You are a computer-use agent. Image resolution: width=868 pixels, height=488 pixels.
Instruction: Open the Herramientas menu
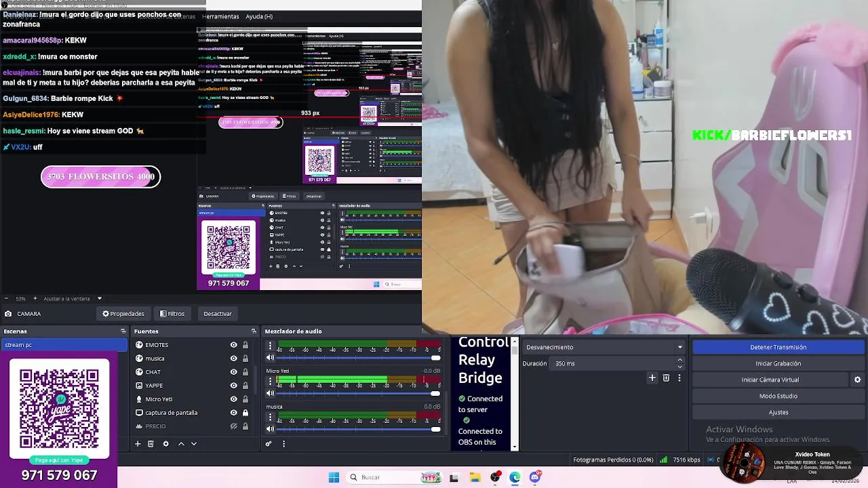pyautogui.click(x=220, y=16)
